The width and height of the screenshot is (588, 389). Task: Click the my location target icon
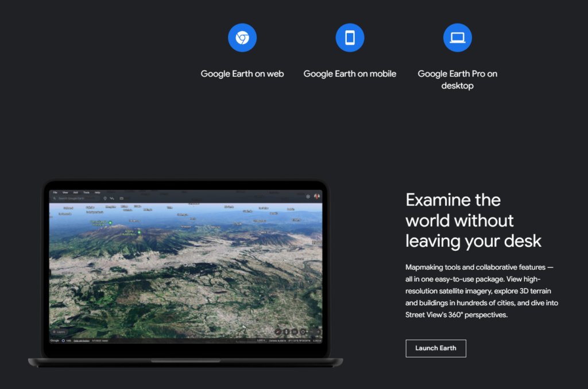pyautogui.click(x=302, y=331)
